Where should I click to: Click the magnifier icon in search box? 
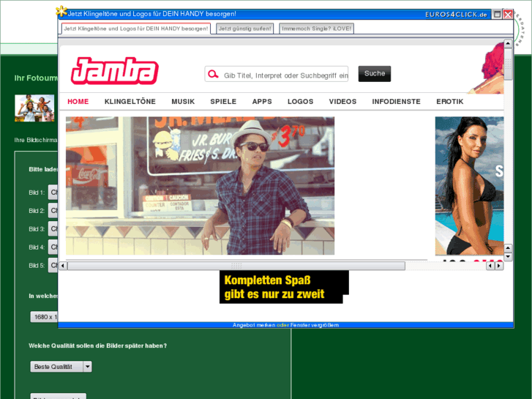(x=213, y=74)
